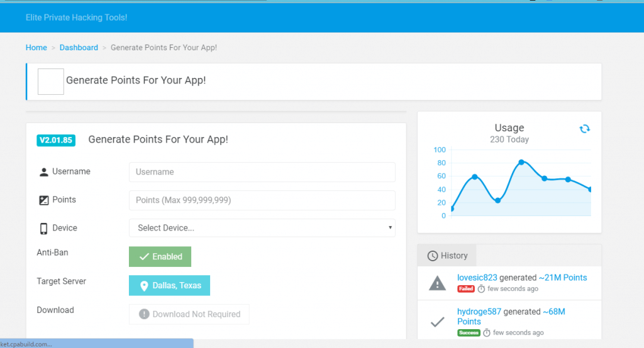Open the lovesic823 user link
The width and height of the screenshot is (644, 348).
tap(477, 278)
